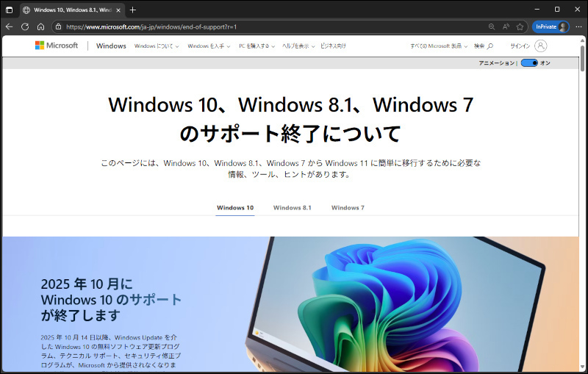Open the tab actions menu icon
Viewport: 588px width, 374px height.
point(9,10)
